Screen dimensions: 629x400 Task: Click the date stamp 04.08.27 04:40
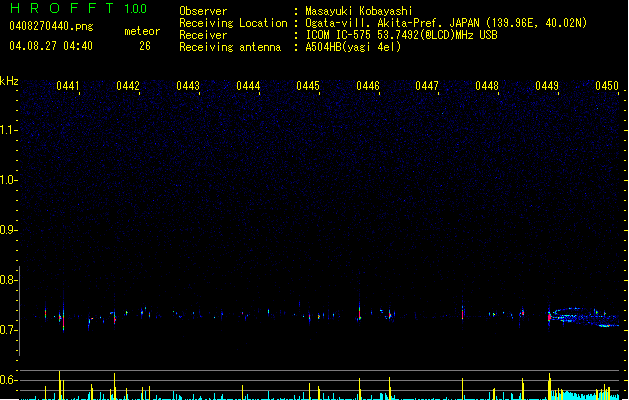[51, 46]
